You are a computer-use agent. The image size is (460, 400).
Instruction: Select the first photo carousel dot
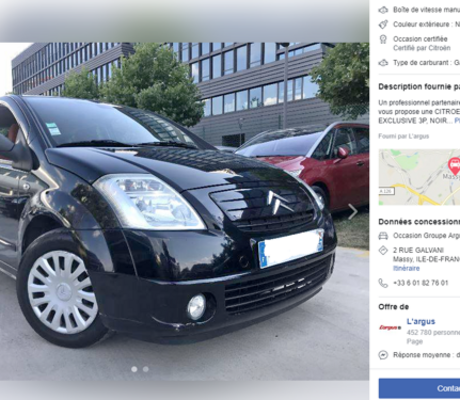click(x=134, y=369)
